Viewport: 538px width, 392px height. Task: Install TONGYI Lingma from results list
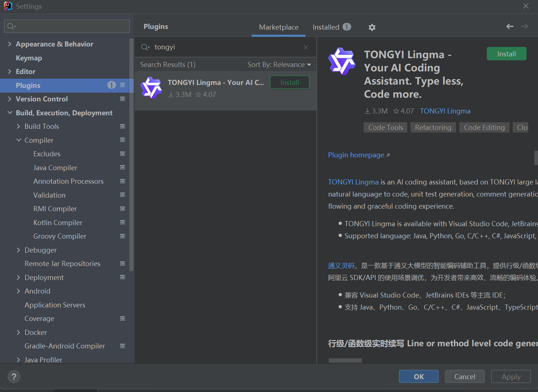point(290,82)
